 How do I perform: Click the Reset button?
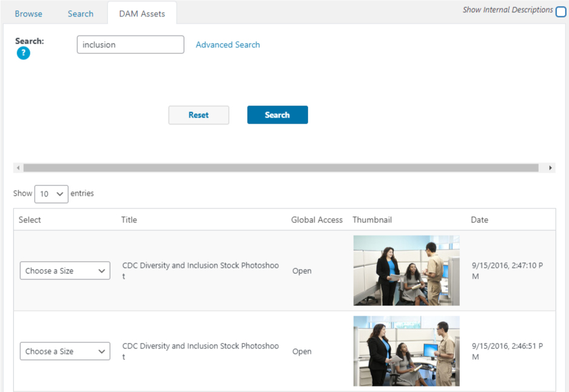(x=198, y=115)
